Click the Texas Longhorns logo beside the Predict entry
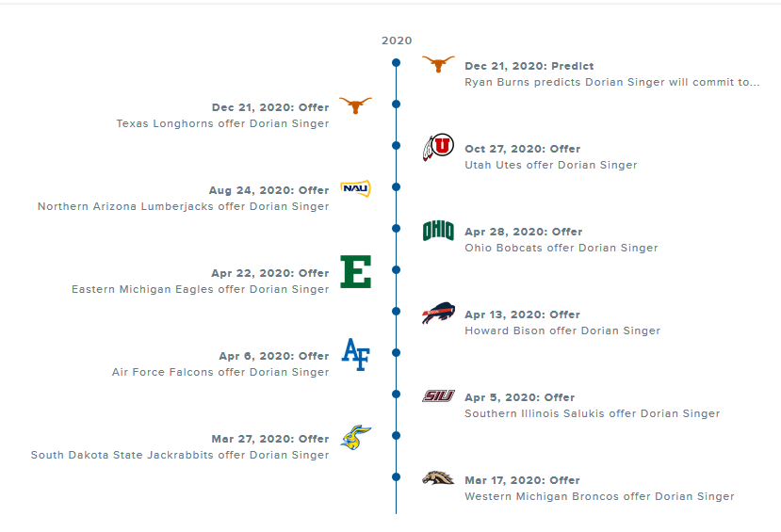The width and height of the screenshot is (781, 532). point(438,63)
